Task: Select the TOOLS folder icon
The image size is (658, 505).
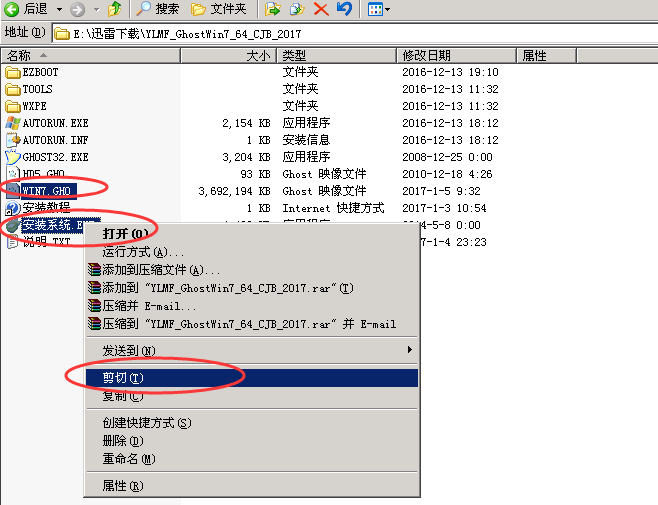Action: [x=13, y=89]
